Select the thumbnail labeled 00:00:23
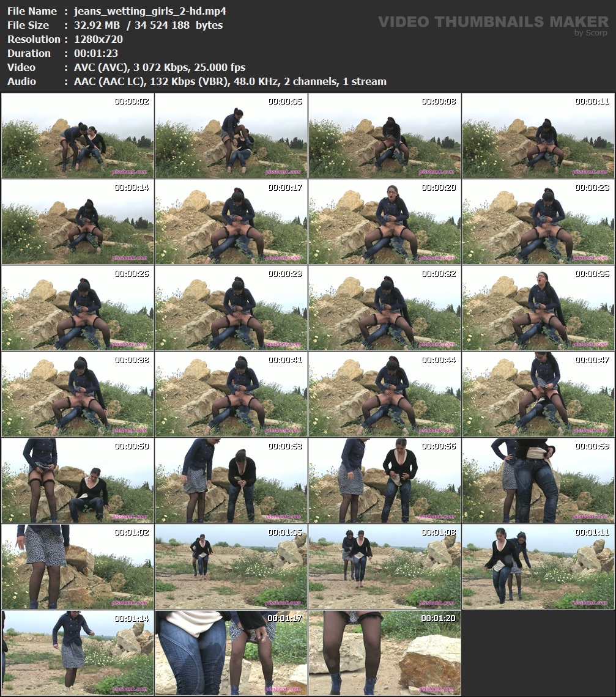The image size is (616, 697). 538,221
